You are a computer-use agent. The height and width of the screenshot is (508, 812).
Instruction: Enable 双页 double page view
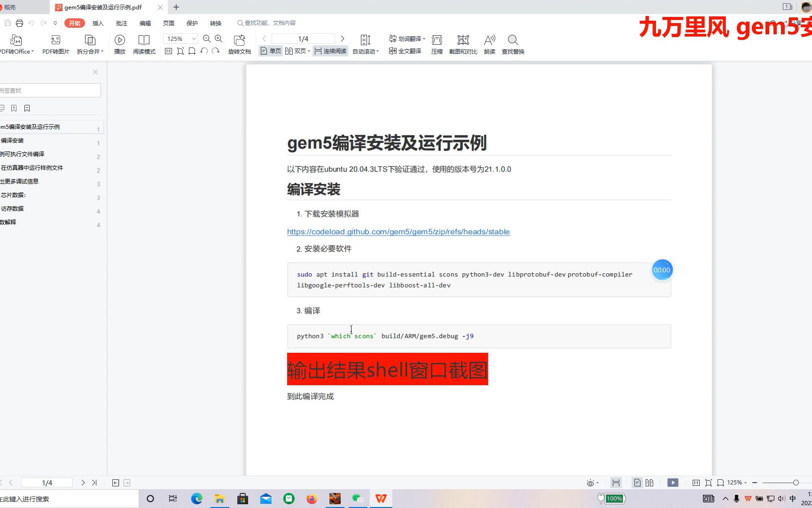click(x=296, y=51)
